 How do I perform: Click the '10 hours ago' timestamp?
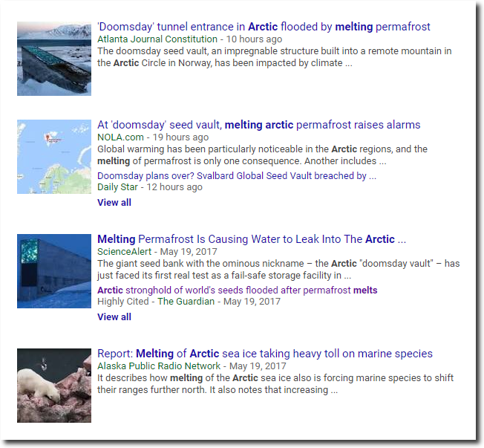[x=254, y=39]
